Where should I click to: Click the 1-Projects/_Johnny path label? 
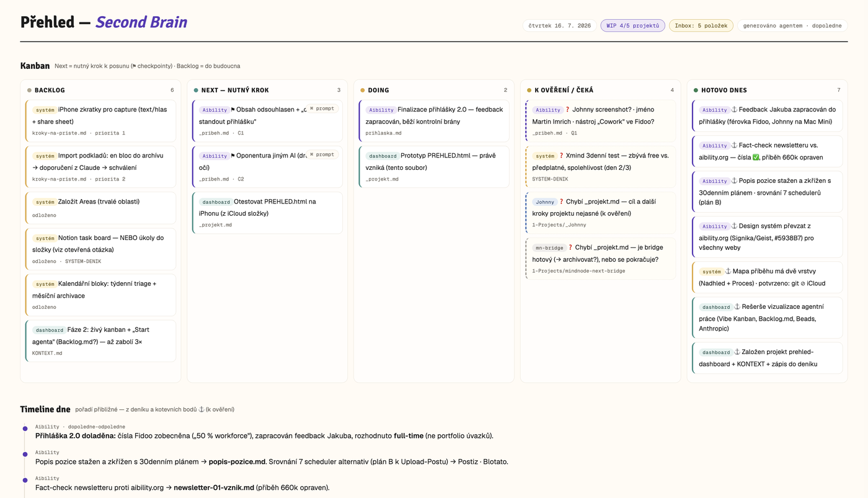tap(559, 225)
